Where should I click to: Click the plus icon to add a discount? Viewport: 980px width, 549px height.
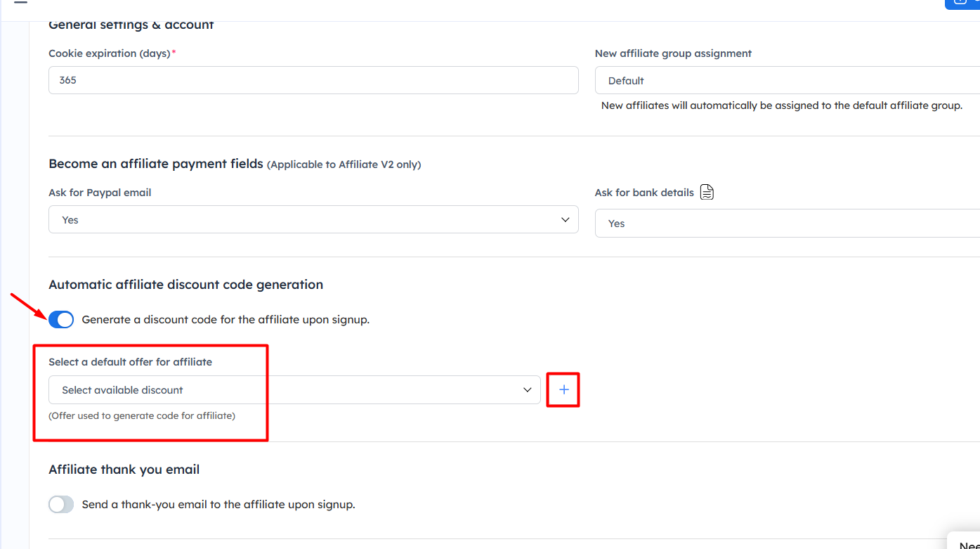tap(563, 390)
